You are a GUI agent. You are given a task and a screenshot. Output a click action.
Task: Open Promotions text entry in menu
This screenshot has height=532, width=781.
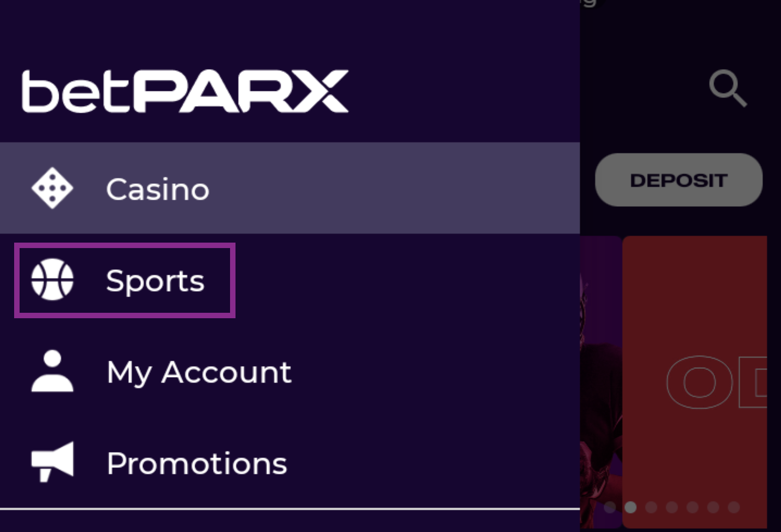coord(197,463)
